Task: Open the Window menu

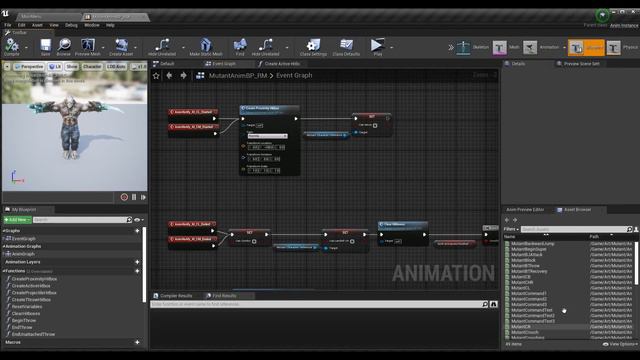Action: [x=92, y=25]
